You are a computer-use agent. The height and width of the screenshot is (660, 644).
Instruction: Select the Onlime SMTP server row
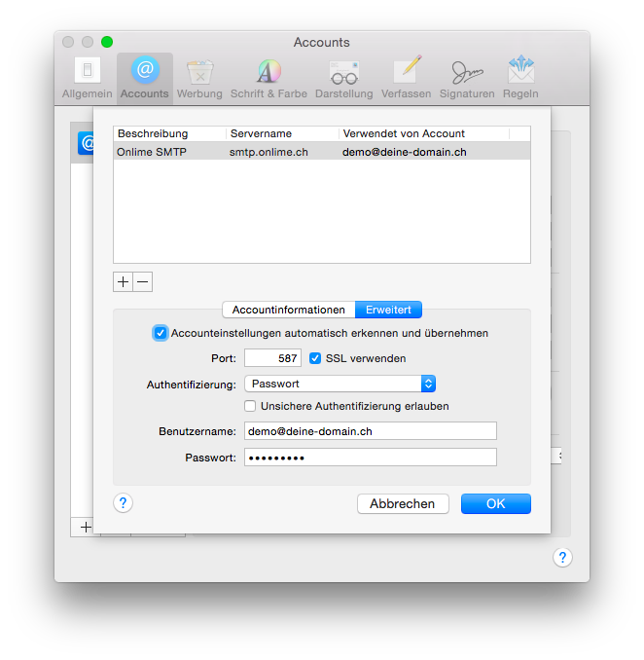click(x=321, y=152)
